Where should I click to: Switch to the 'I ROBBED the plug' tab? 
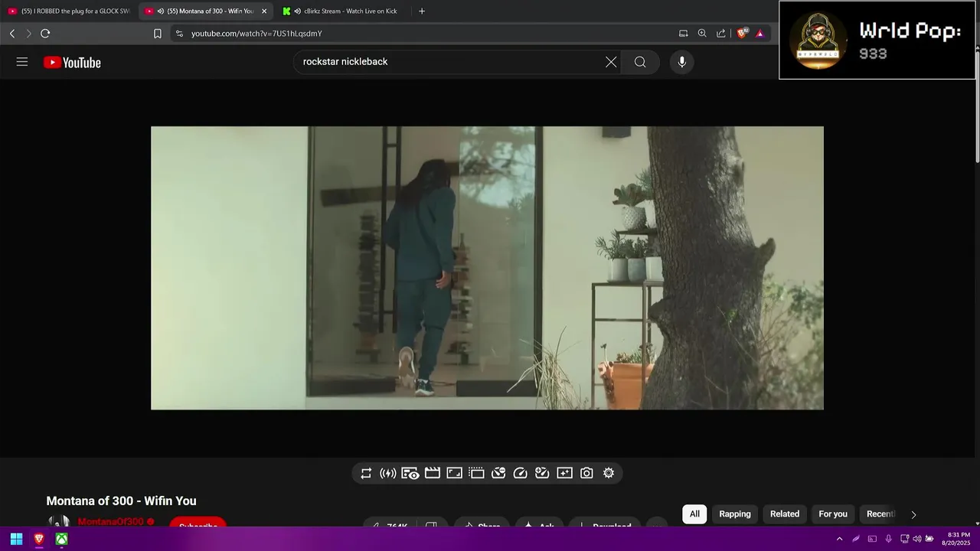68,11
